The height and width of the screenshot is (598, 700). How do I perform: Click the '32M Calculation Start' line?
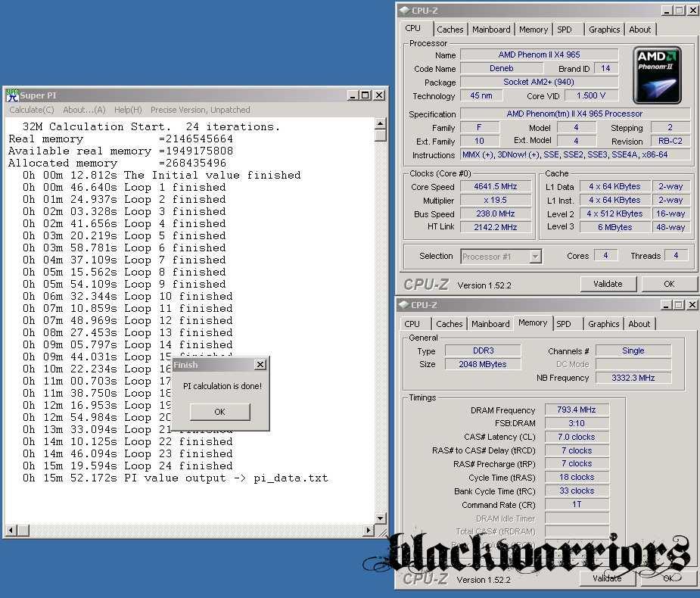click(x=151, y=127)
